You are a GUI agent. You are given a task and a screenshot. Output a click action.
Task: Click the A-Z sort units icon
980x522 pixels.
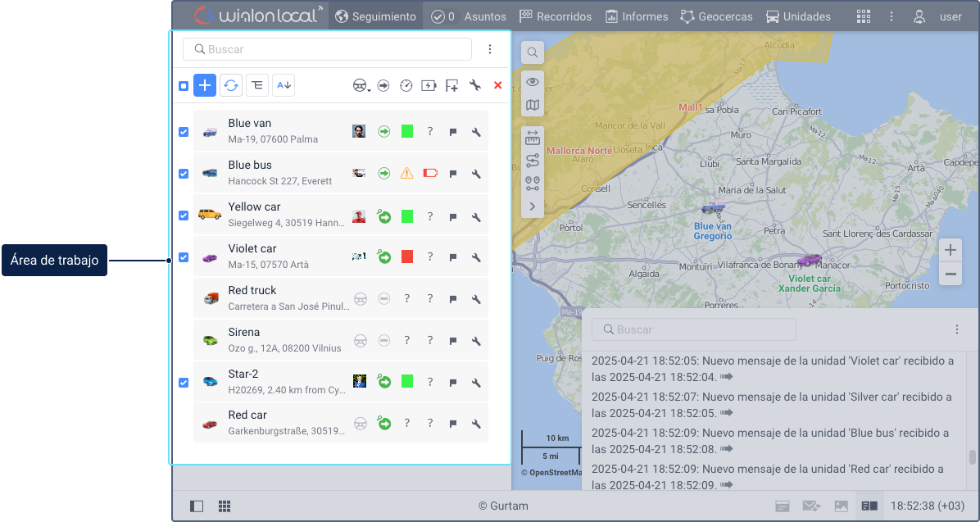tap(284, 85)
